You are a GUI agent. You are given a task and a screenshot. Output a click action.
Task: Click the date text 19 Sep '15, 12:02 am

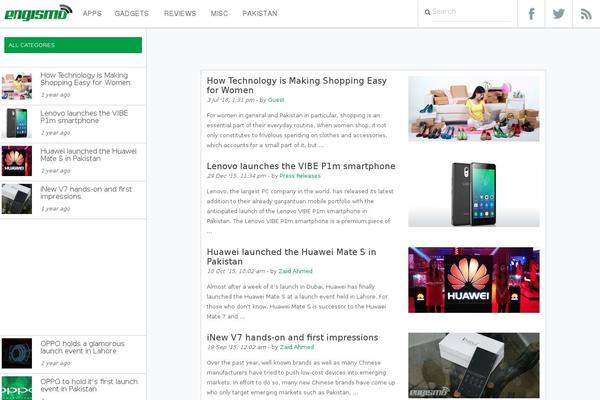pos(236,347)
